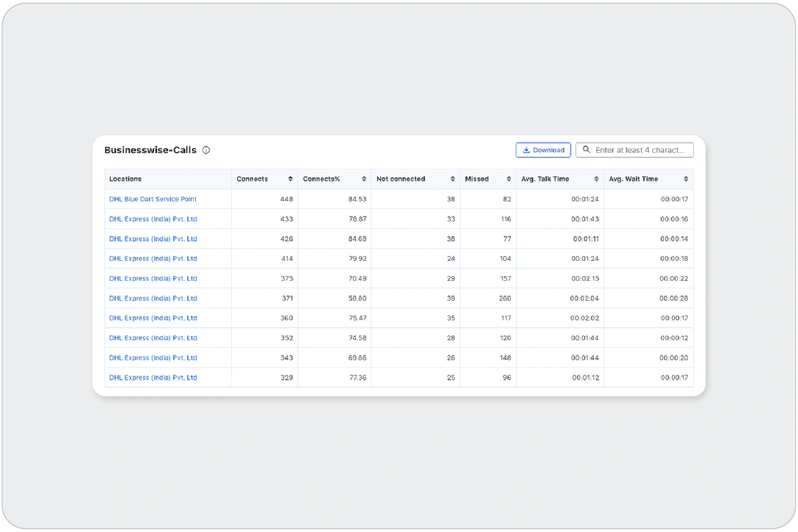Click the info icon beside Businesswise-Calls
This screenshot has width=798, height=532.
[206, 150]
